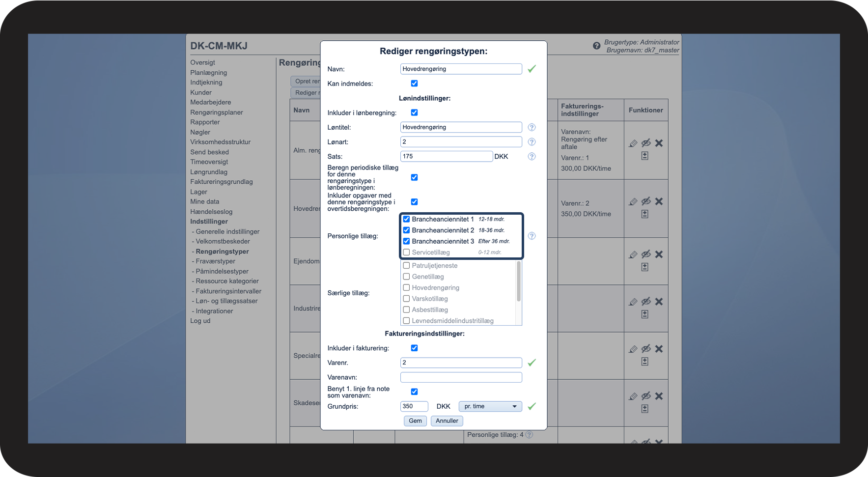
Task: Click the empty Varenavn input field
Action: click(461, 377)
